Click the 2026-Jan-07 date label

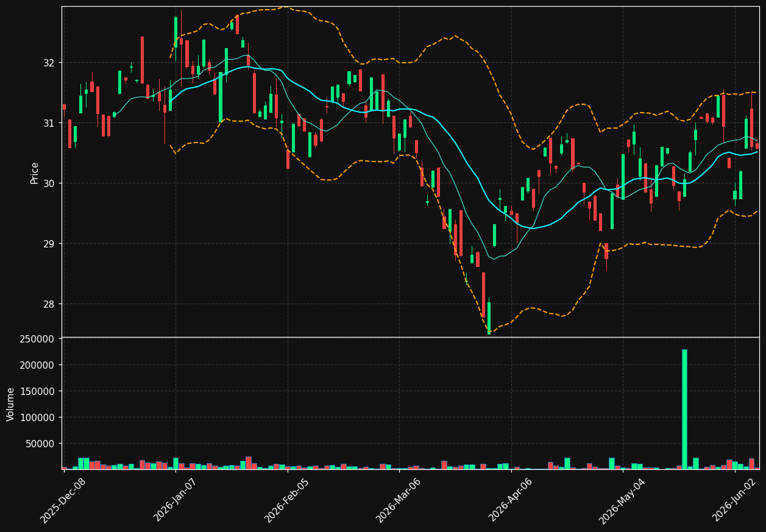click(176, 500)
